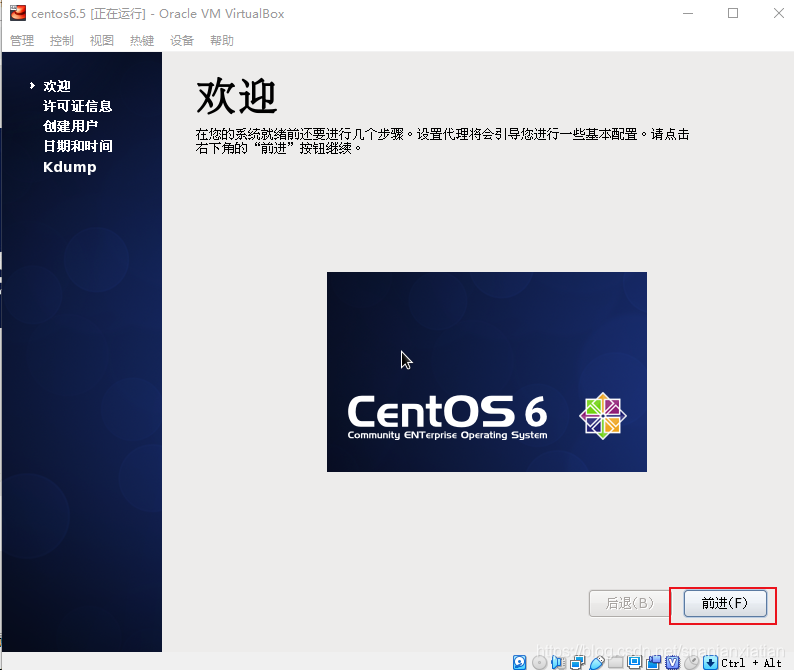The width and height of the screenshot is (794, 670).
Task: Click the CentOS pinwheel logo
Action: [x=603, y=416]
